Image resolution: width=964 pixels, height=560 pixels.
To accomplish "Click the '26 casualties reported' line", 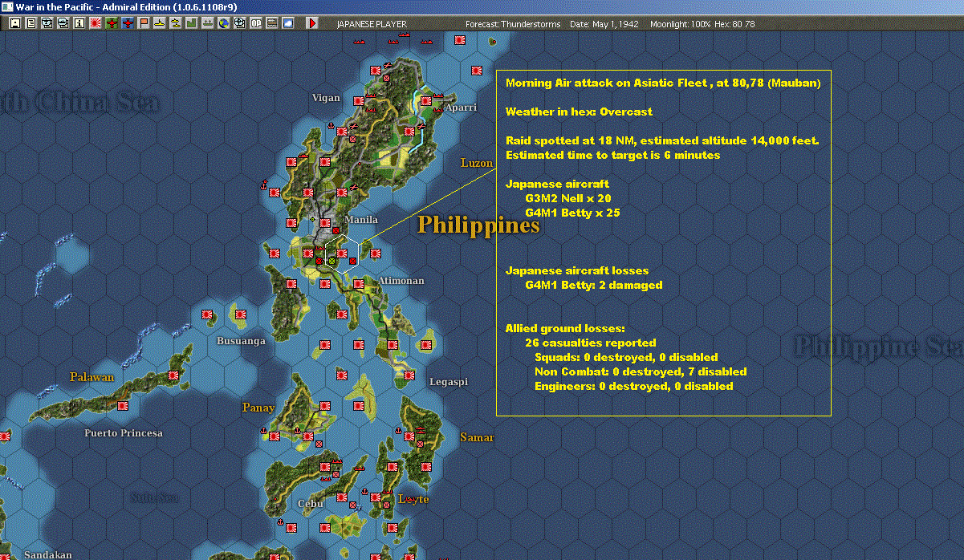I will pyautogui.click(x=590, y=343).
